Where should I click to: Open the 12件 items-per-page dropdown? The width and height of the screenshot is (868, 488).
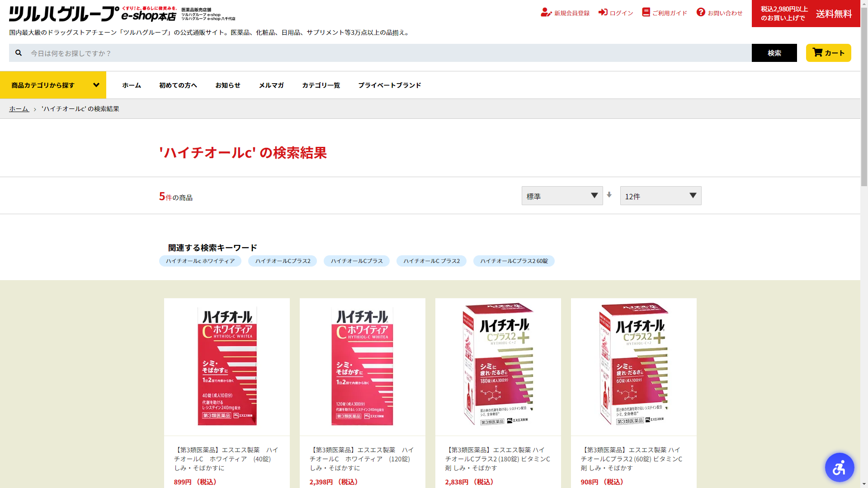(660, 196)
